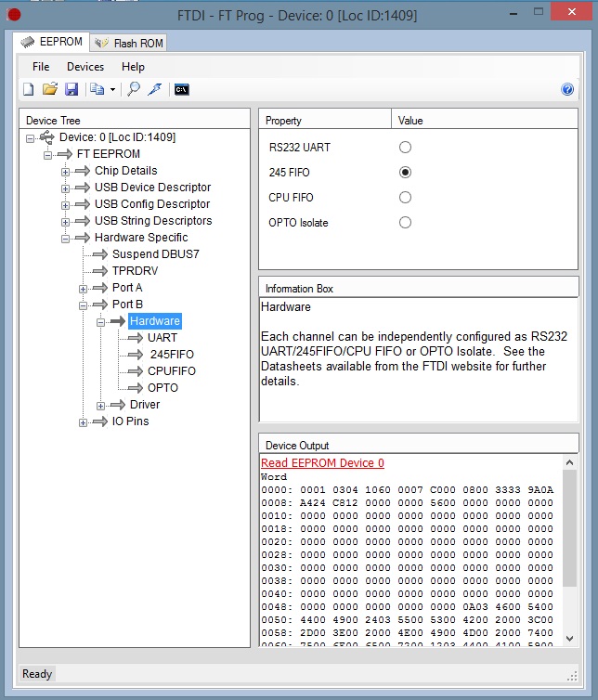Click the Ready status bar text
This screenshot has width=598, height=700.
[37, 674]
